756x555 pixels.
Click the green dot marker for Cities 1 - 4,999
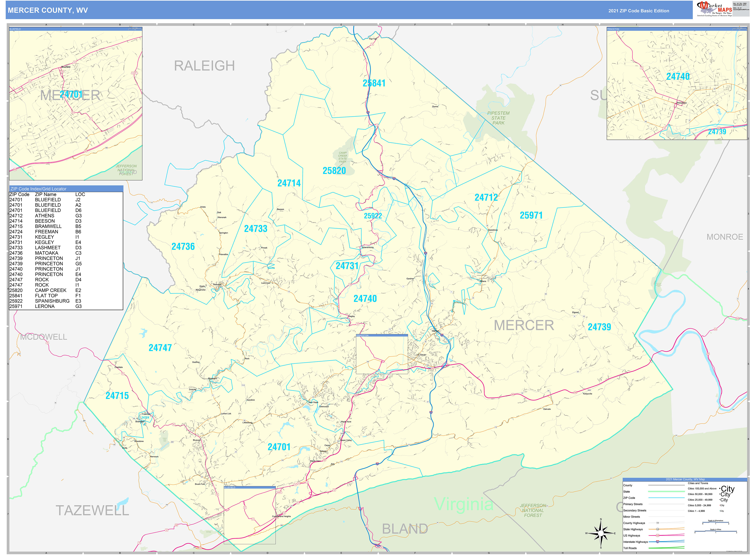[720, 511]
